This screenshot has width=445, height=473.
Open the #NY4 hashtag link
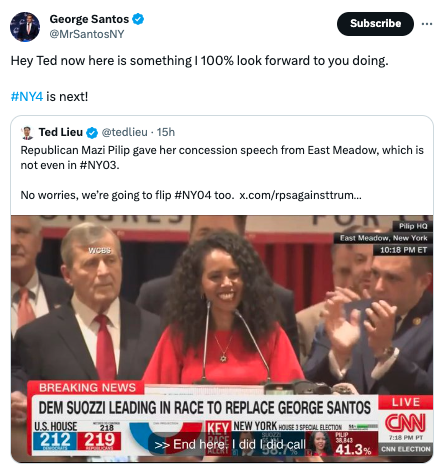point(27,97)
